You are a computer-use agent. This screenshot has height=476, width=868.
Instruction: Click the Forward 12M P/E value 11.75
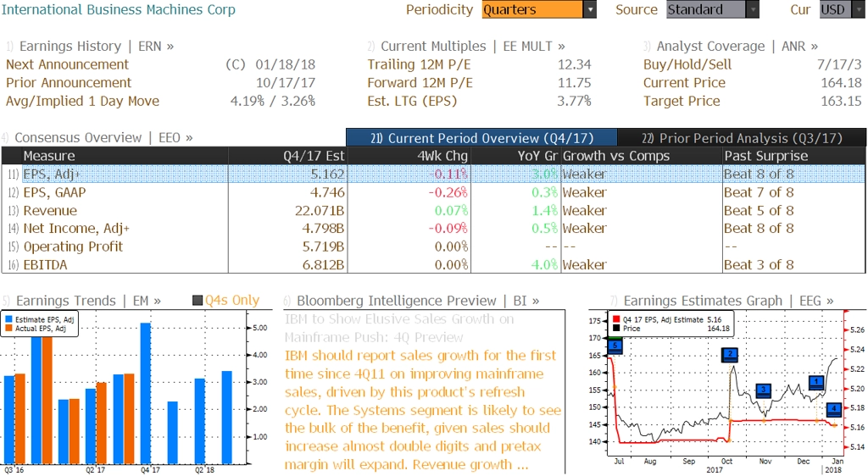click(574, 83)
